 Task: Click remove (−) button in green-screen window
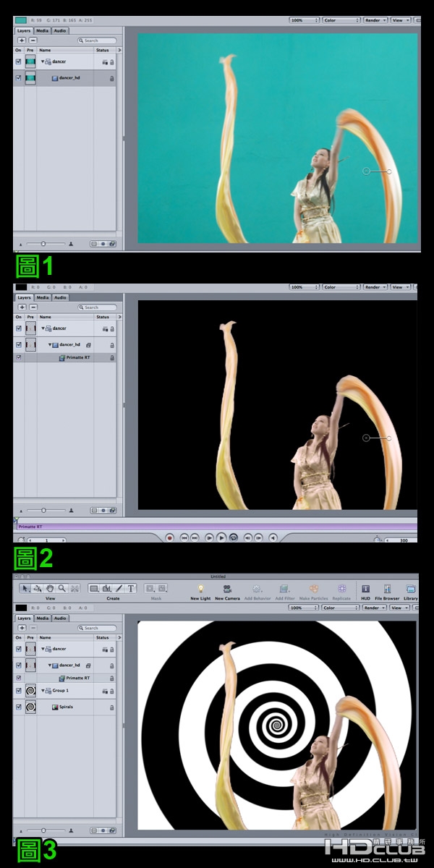point(33,41)
